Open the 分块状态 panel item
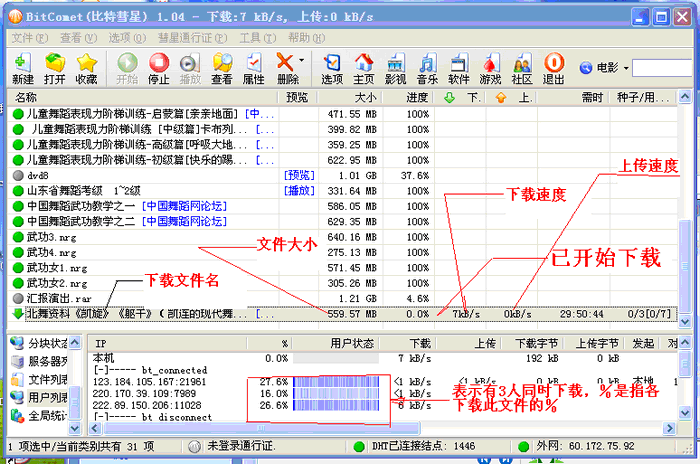This screenshot has width=700, height=464. coord(39,343)
